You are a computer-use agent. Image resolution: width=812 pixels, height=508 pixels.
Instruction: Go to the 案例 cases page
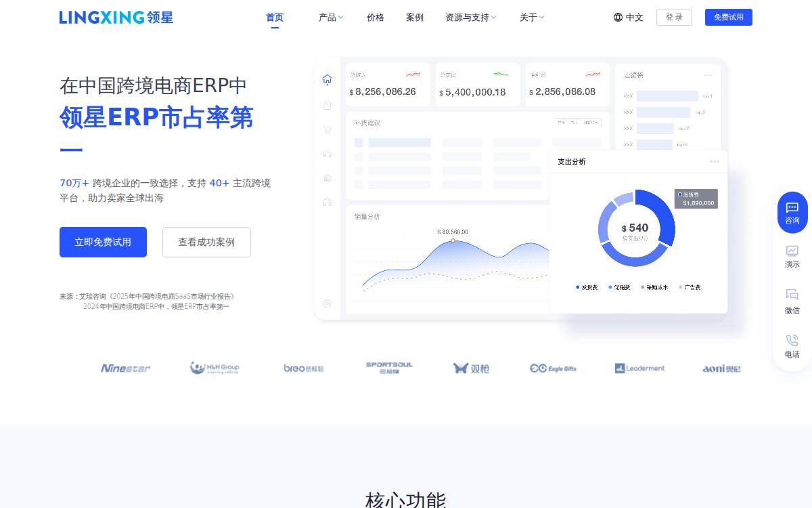pyautogui.click(x=415, y=18)
